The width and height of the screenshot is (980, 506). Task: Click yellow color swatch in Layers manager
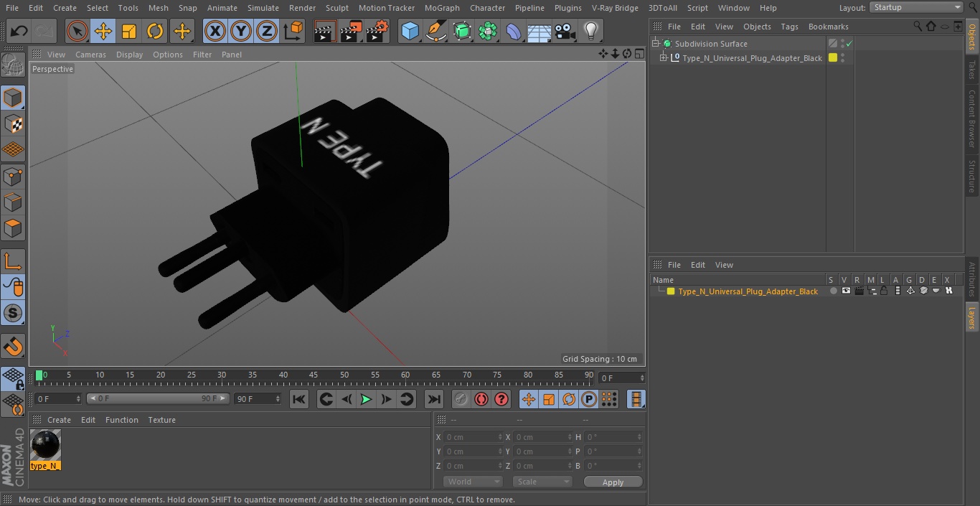point(671,291)
